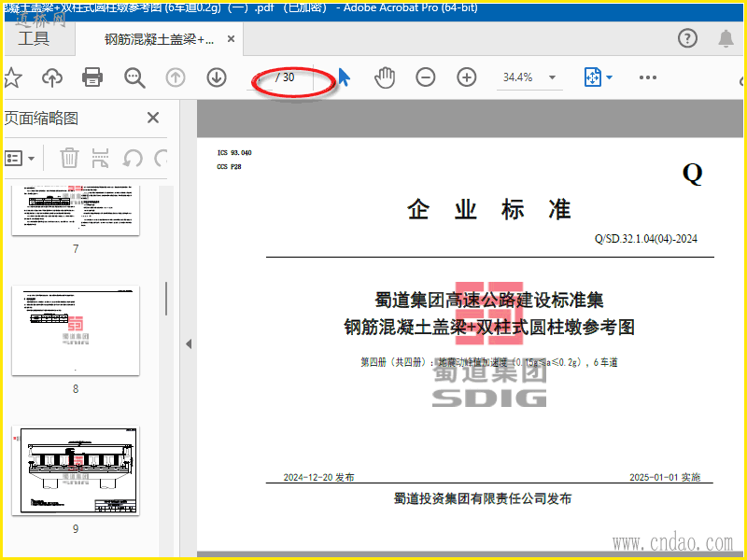Click the large Q letter on the page
747x560 pixels.
692,174
